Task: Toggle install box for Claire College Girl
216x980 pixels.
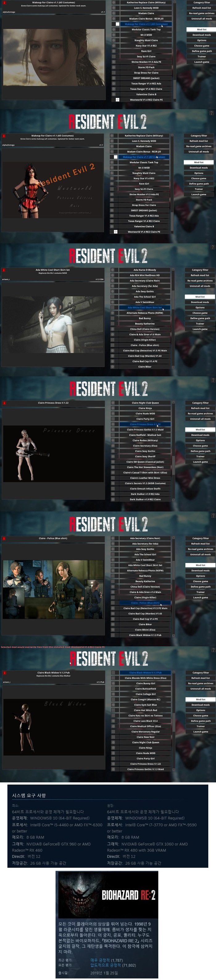Action: [x=113, y=694]
